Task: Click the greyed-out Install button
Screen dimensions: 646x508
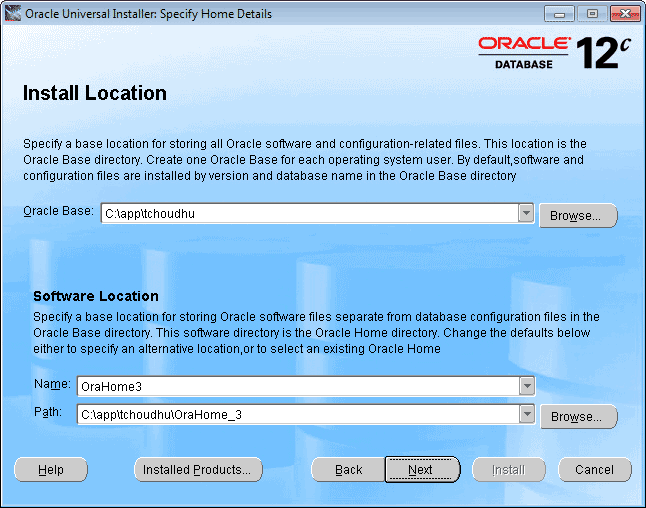Action: [509, 470]
